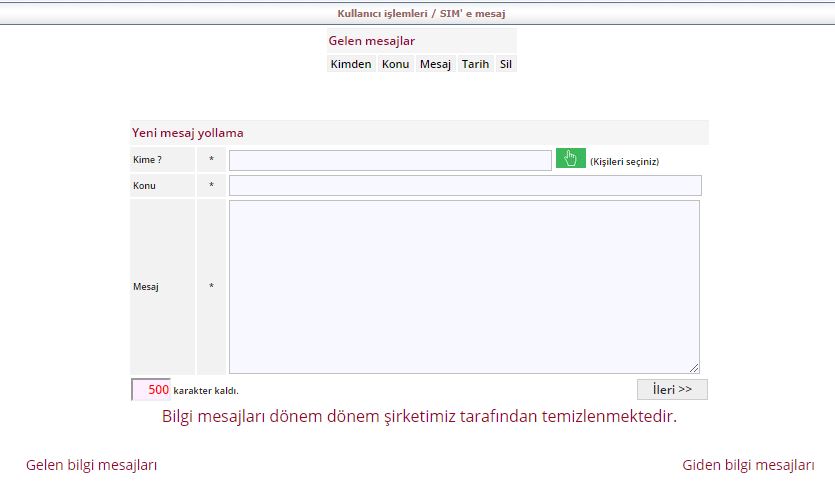Click the Kullanıcı işlemleri / SIM' e mesaj title
This screenshot has height=481, width=835.
coord(417,14)
